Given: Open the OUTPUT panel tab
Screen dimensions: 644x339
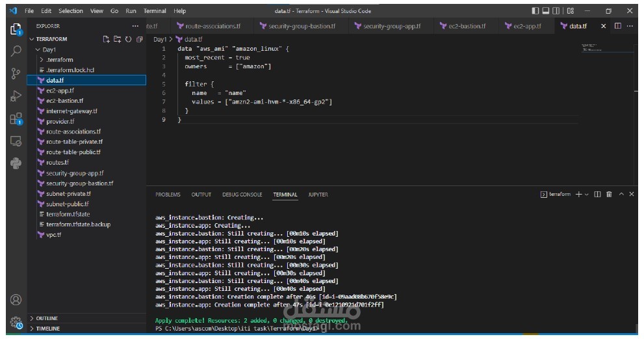Looking at the screenshot, I should point(201,195).
